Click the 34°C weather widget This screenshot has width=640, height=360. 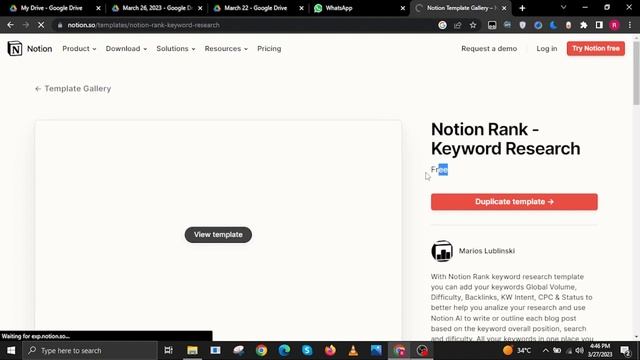coord(517,351)
